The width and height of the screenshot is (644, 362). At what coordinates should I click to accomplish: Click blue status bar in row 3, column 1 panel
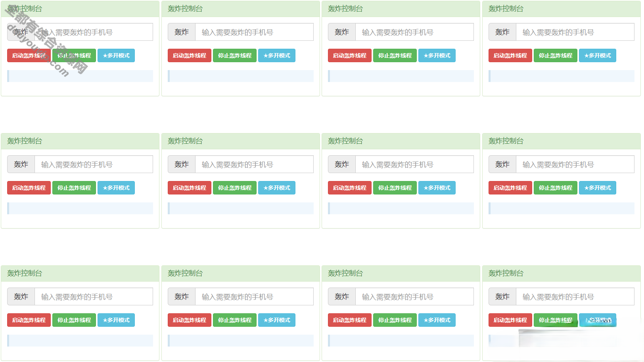click(80, 341)
